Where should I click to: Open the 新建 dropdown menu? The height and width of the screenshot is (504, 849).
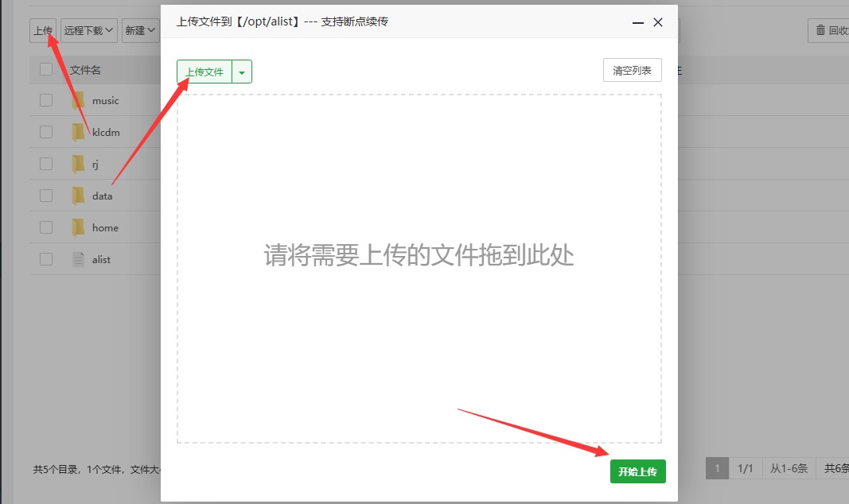pyautogui.click(x=140, y=30)
